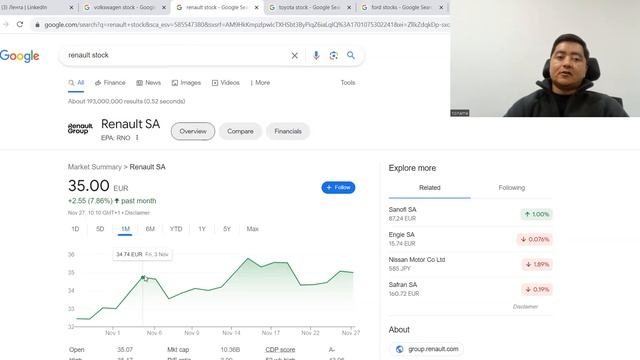
Task: Open the Disclaimer link under the price
Action: point(137,213)
